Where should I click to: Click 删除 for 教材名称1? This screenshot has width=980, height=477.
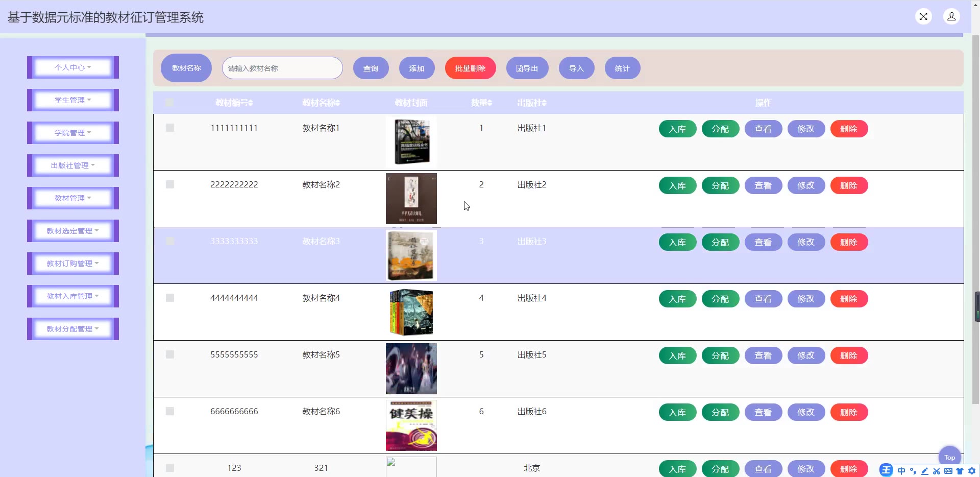[x=849, y=129]
